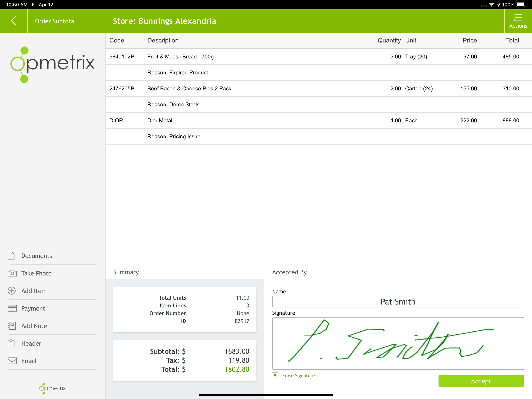Click the Summary section heading

point(126,272)
